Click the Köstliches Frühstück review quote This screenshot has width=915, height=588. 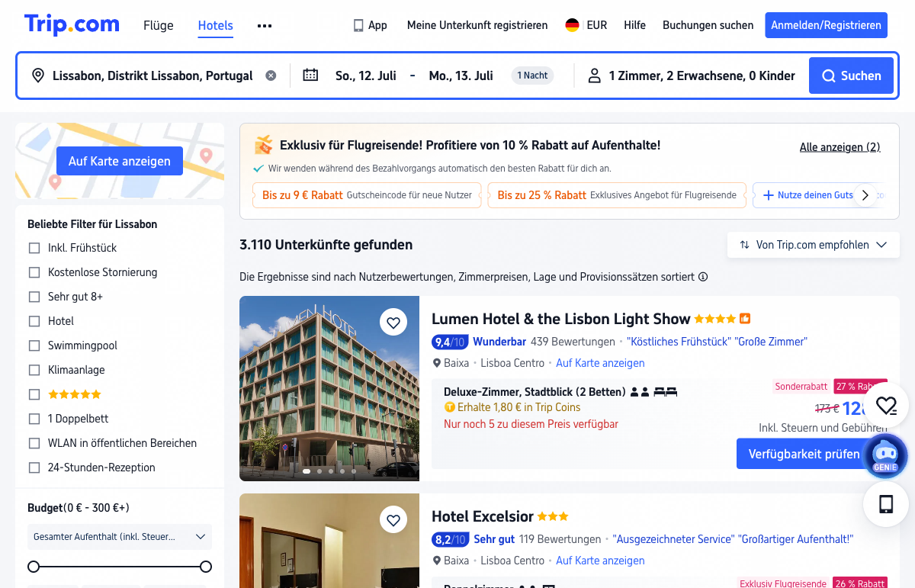679,342
